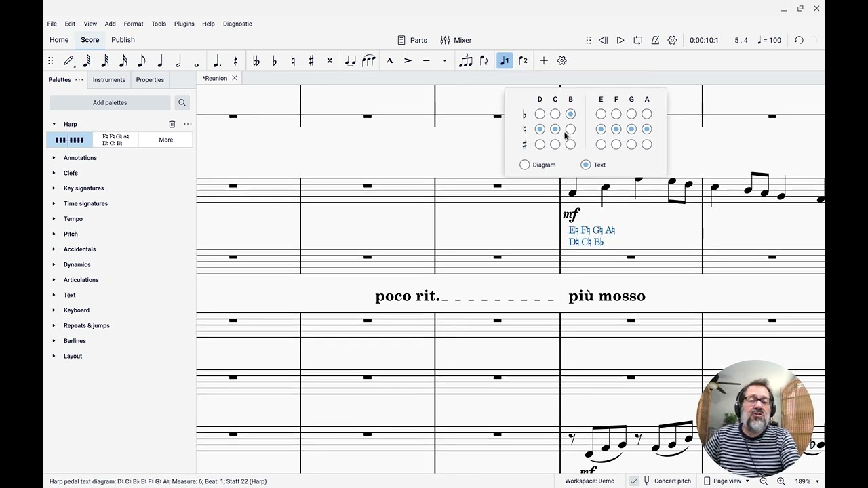Expand the Tempo palette
The image size is (868, 488).
point(54,219)
